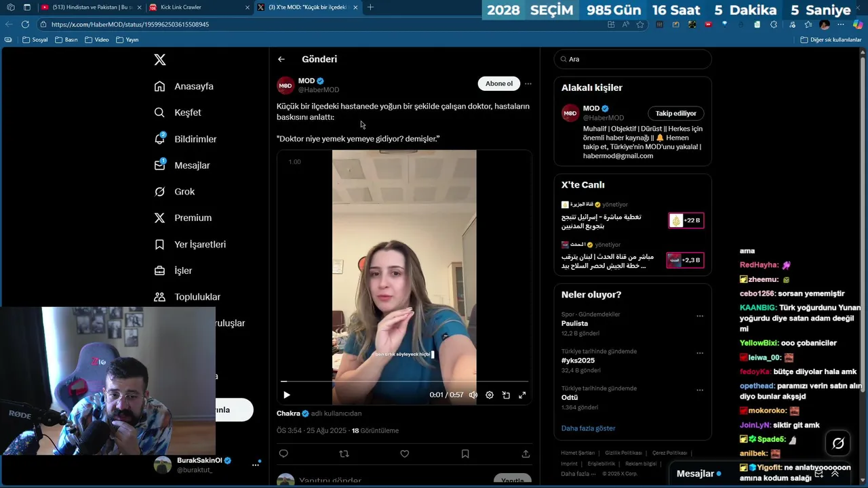Image resolution: width=868 pixels, height=488 pixels.
Task: Click the Ara search field
Action: [633, 59]
